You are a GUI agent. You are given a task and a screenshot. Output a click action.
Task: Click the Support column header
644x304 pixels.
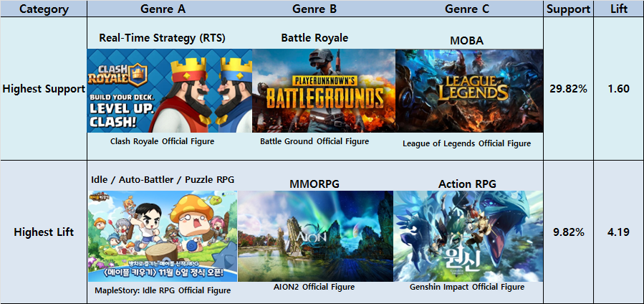pyautogui.click(x=569, y=9)
